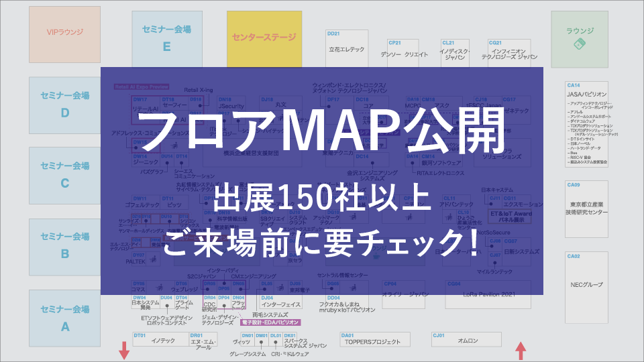This screenshot has height=362, width=644.
Task: Select booth CJ01 オムロン
Action: pyautogui.click(x=467, y=339)
